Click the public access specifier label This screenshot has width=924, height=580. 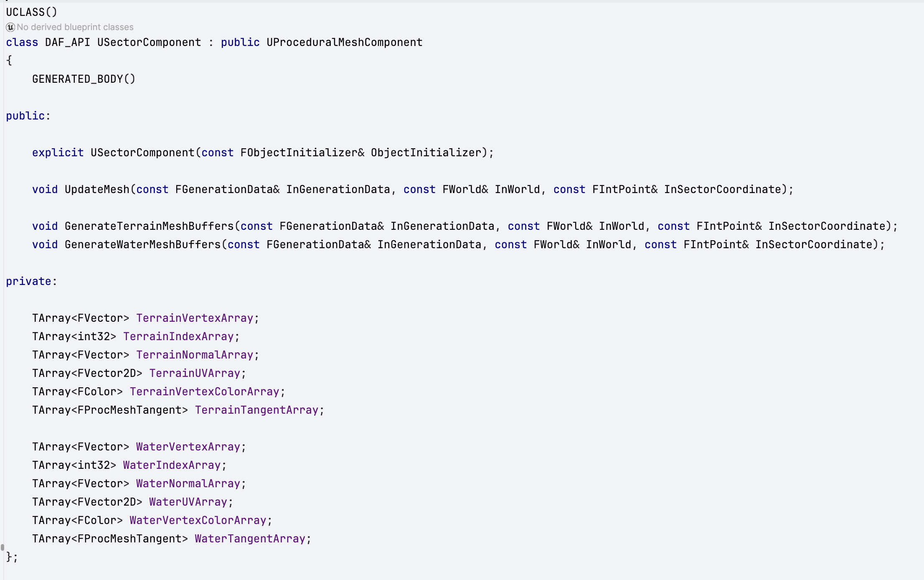tap(25, 116)
